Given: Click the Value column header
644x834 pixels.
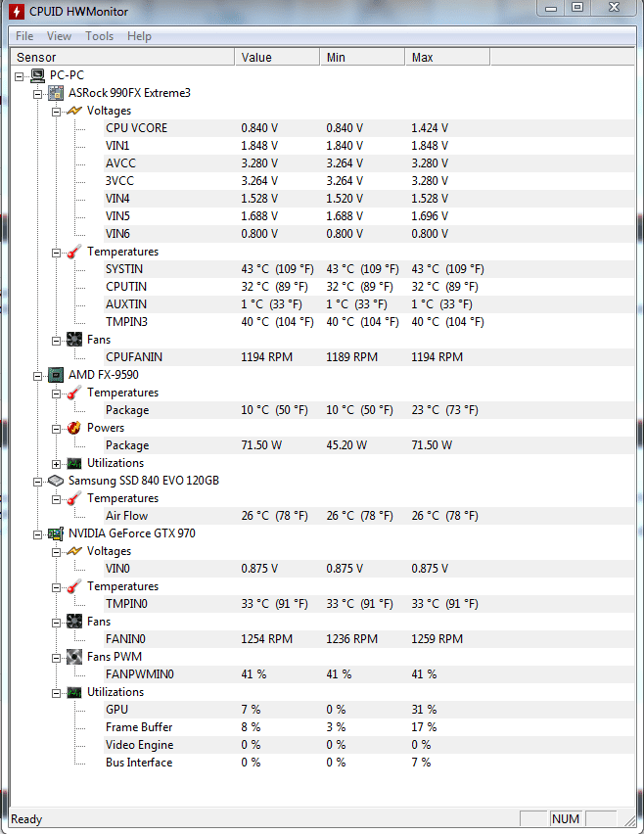Looking at the screenshot, I should click(x=277, y=57).
